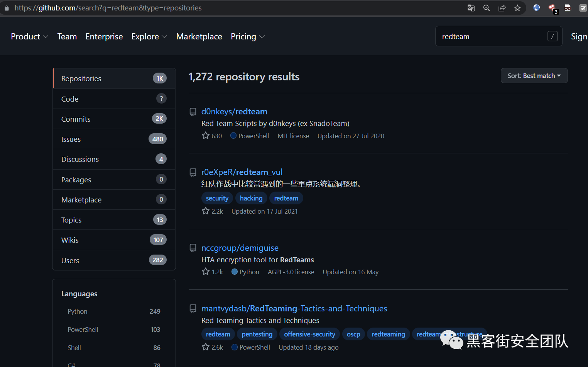Click the Sign in link
Screen dimensions: 588x367
coord(579,36)
